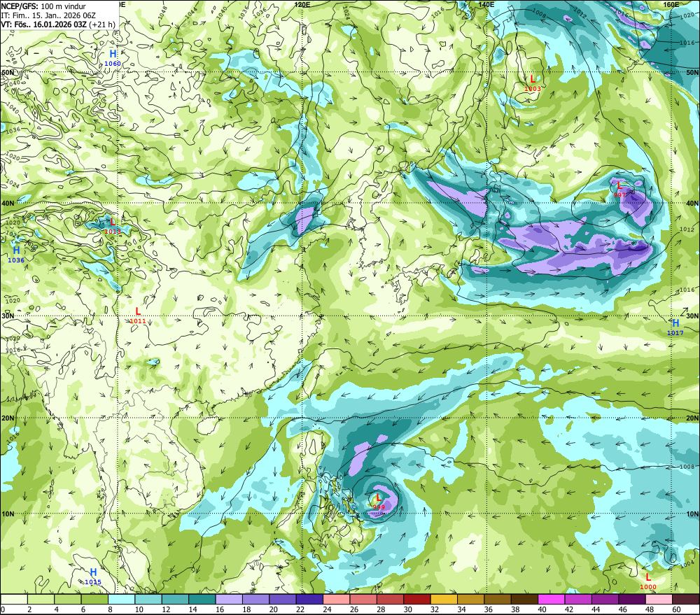Click the H 1036 high-pressure marker
700x615 pixels.
[16, 255]
